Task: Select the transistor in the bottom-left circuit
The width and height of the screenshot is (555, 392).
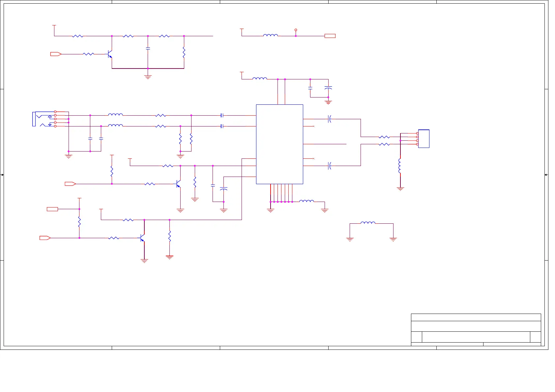Action: click(x=142, y=238)
